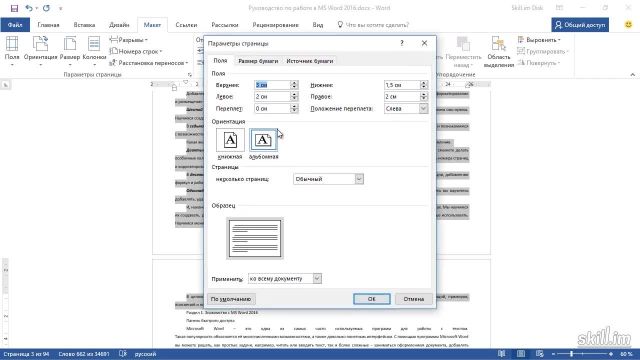
Task: Open Положение переплета dropdown
Action: tap(406, 109)
